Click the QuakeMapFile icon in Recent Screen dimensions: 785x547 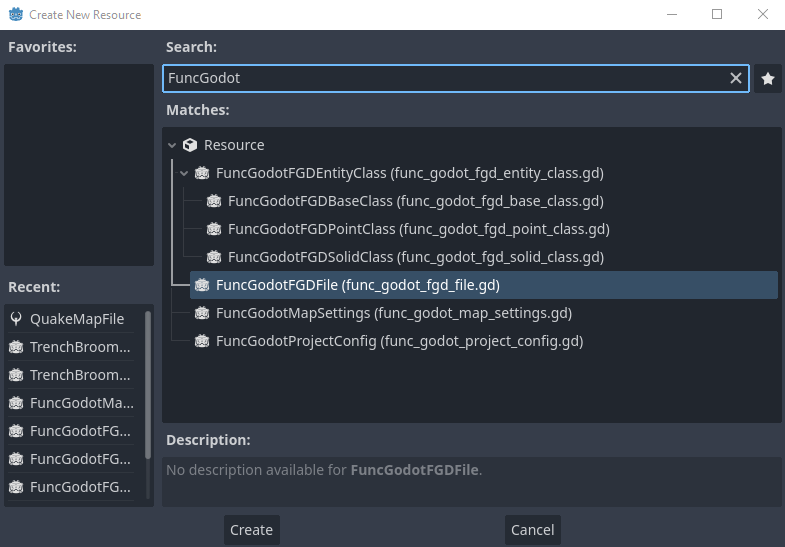[16, 319]
